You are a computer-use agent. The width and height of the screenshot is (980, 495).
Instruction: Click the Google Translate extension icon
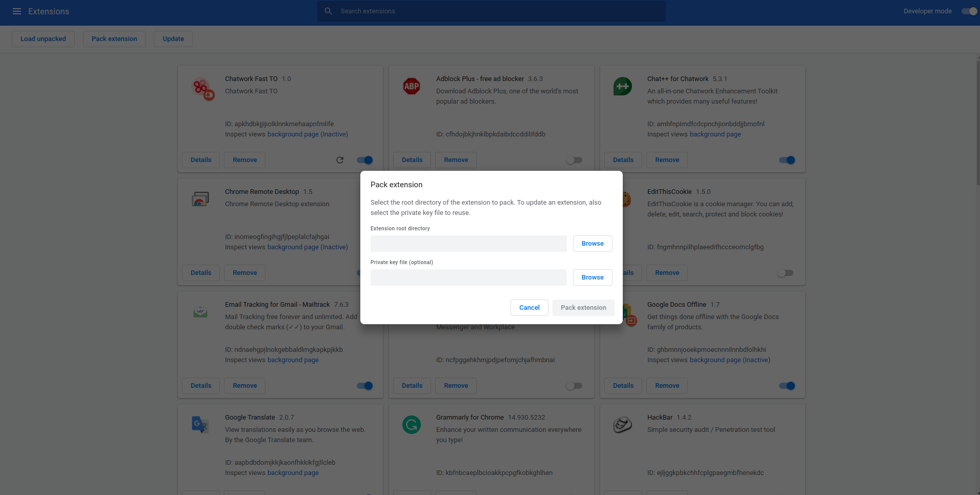tap(200, 424)
